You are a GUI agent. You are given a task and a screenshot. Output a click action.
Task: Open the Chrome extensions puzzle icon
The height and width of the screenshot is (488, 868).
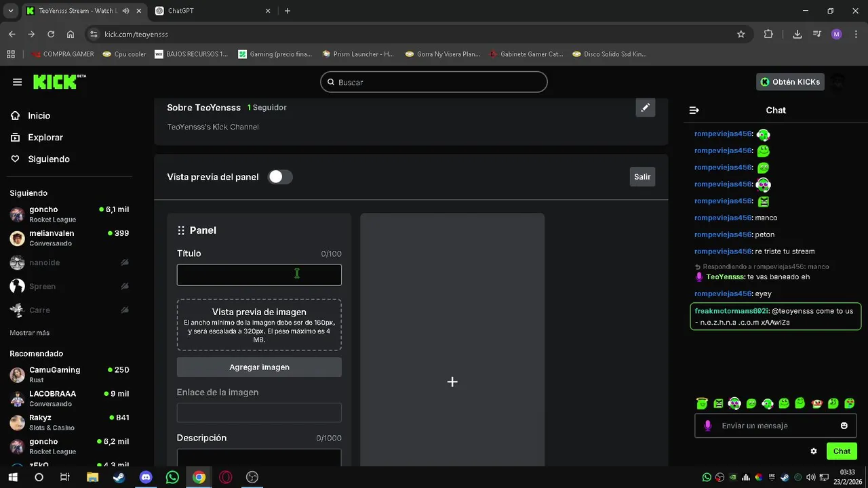768,34
